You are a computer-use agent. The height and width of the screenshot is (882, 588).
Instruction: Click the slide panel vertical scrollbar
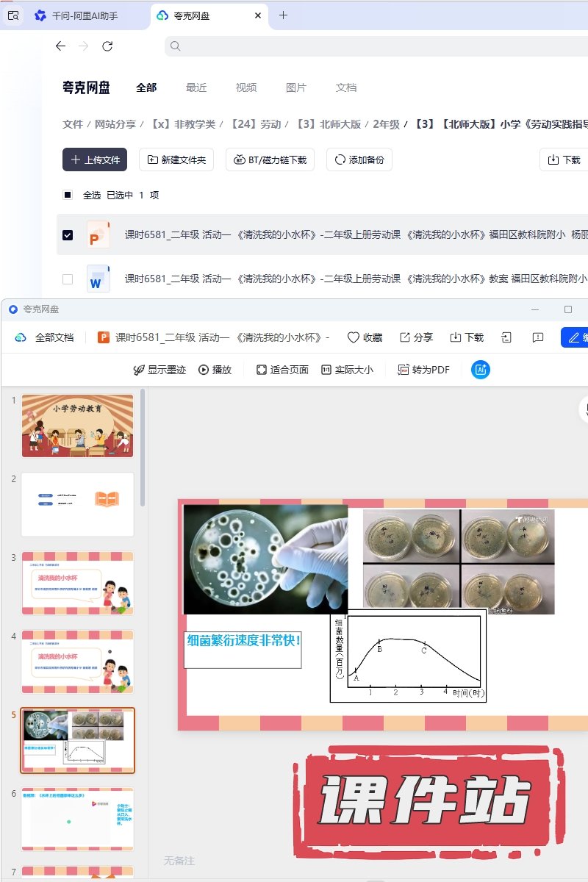click(x=143, y=448)
